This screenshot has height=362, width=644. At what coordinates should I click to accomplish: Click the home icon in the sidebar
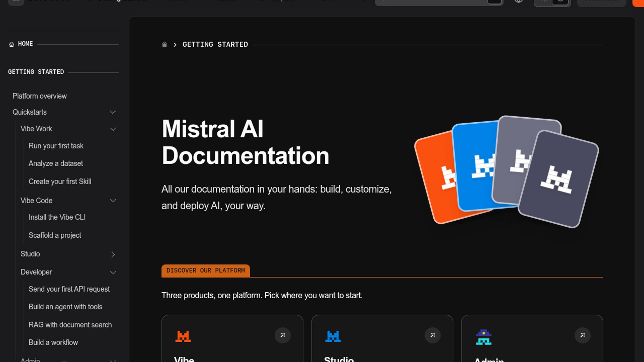11,44
